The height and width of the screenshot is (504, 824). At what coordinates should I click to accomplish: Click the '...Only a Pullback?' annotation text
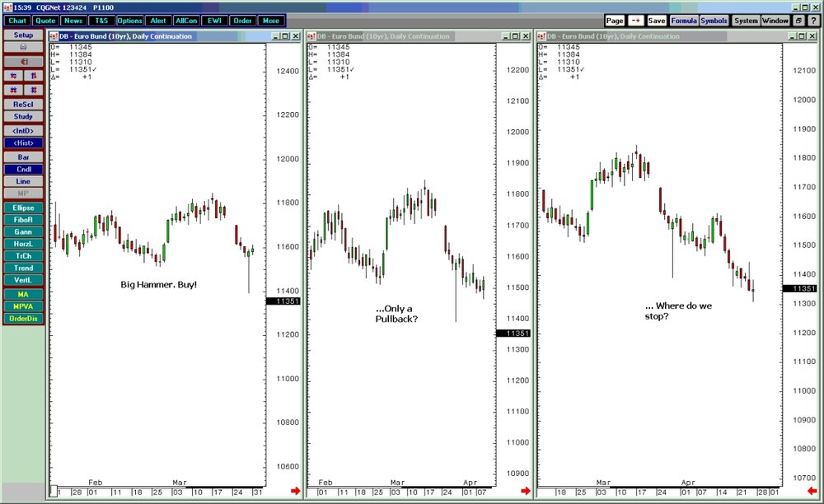(396, 314)
